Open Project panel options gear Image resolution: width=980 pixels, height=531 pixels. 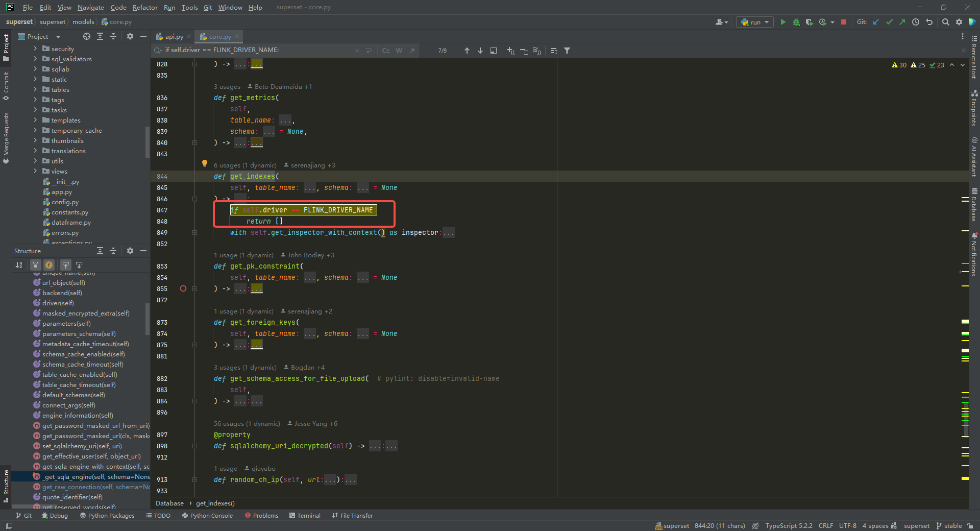pyautogui.click(x=130, y=36)
